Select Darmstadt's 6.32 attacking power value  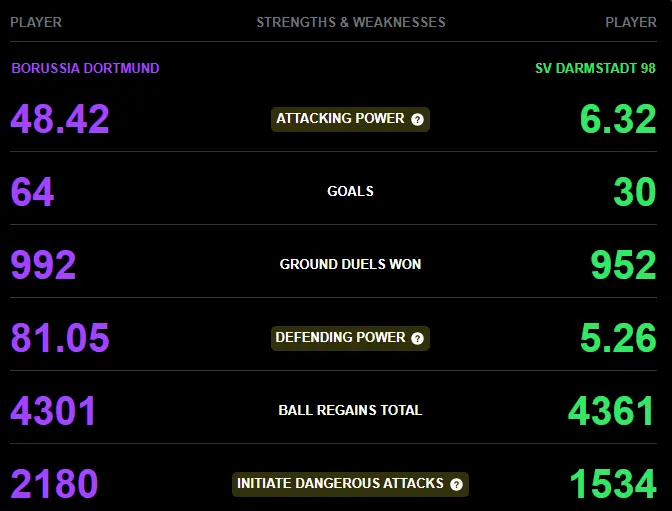click(618, 119)
